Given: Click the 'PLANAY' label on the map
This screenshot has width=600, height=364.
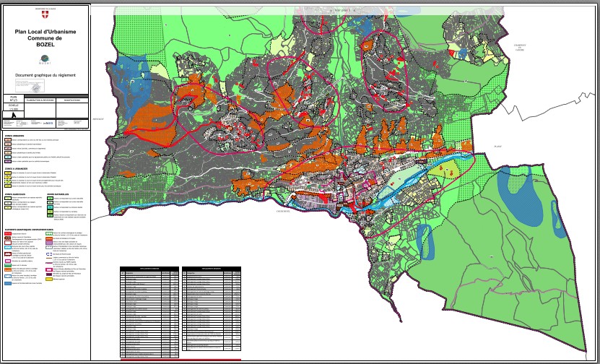Looking at the screenshot, I should [496, 147].
